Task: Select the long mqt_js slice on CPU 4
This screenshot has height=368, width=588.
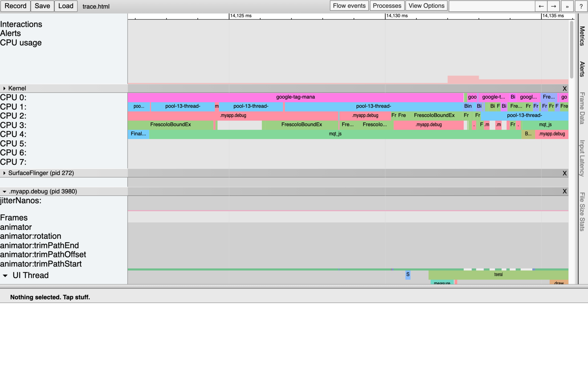Action: (335, 134)
